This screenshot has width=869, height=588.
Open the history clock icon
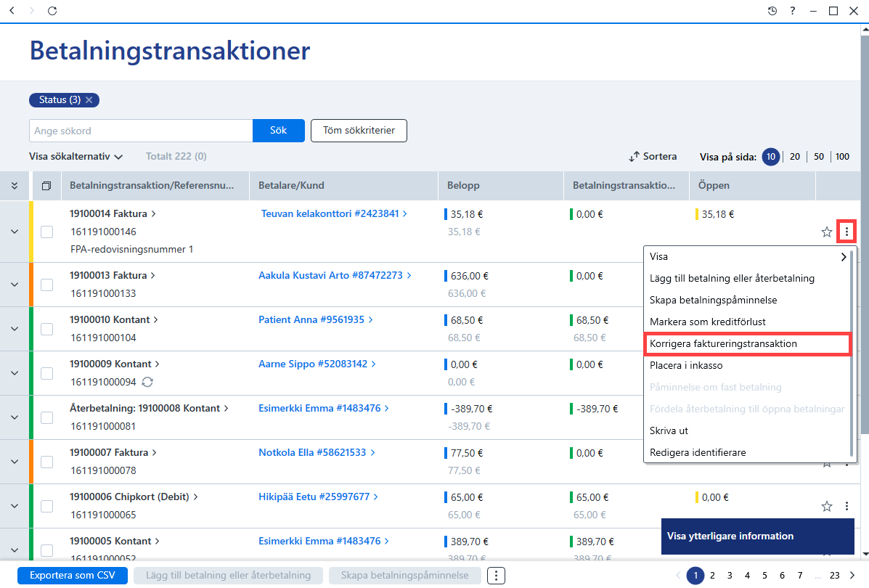(772, 11)
